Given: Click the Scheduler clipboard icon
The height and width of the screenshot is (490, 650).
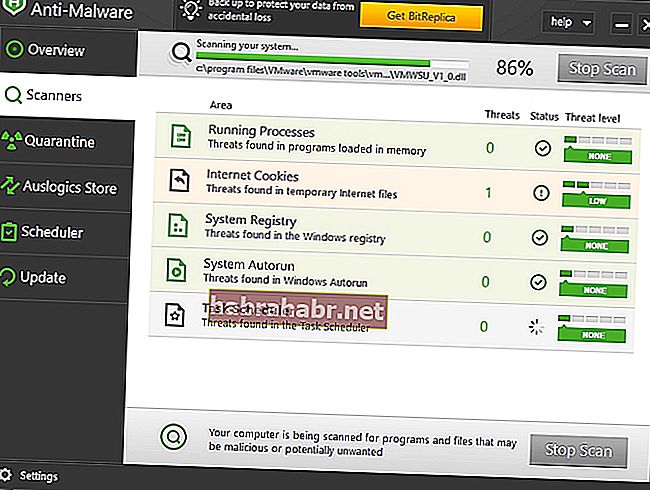Looking at the screenshot, I should click(x=9, y=232).
